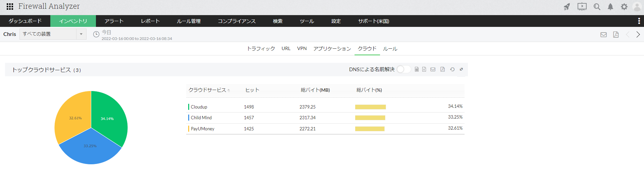644x172 pixels.
Task: Open the すべての装置 device dropdown
Action: (53, 34)
